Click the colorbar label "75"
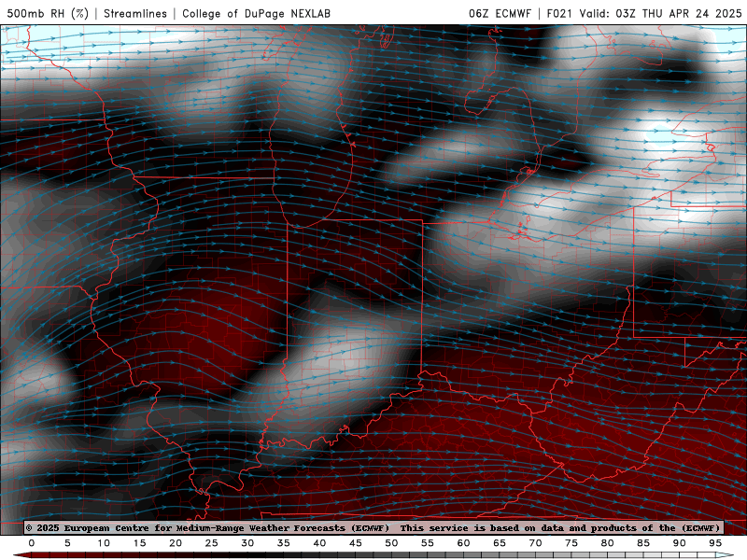 coord(571,543)
